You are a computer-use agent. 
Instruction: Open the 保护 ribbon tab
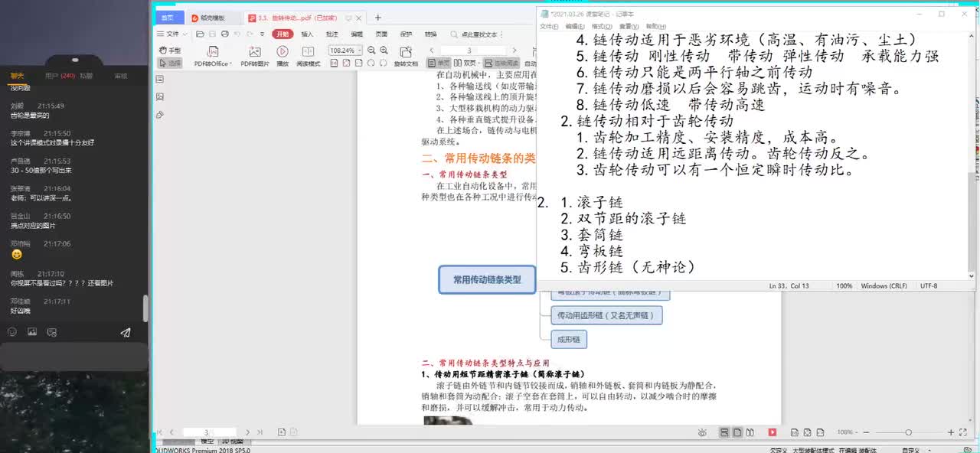pyautogui.click(x=406, y=34)
